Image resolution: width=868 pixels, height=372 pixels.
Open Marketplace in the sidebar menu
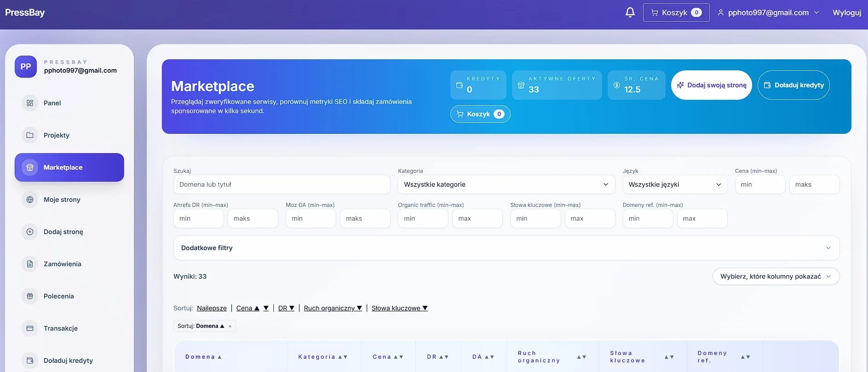69,167
